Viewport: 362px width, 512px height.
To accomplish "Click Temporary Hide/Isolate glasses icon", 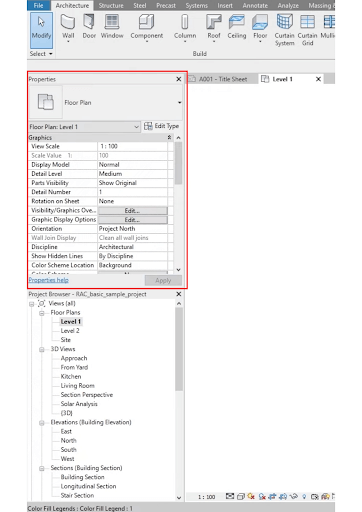I will (x=294, y=496).
